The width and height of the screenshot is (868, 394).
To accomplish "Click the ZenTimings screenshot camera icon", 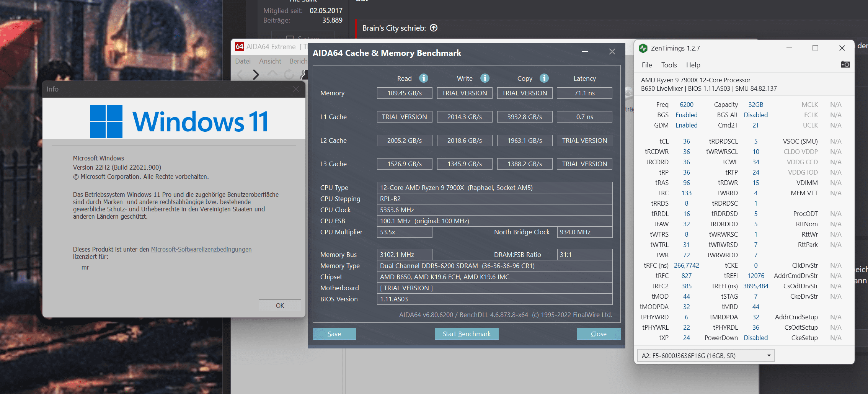I will point(845,64).
